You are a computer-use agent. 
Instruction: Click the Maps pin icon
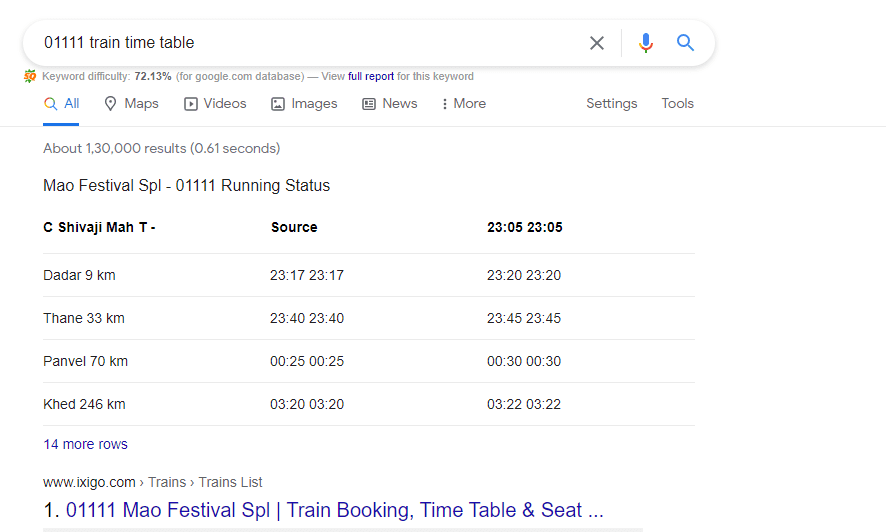tap(110, 104)
